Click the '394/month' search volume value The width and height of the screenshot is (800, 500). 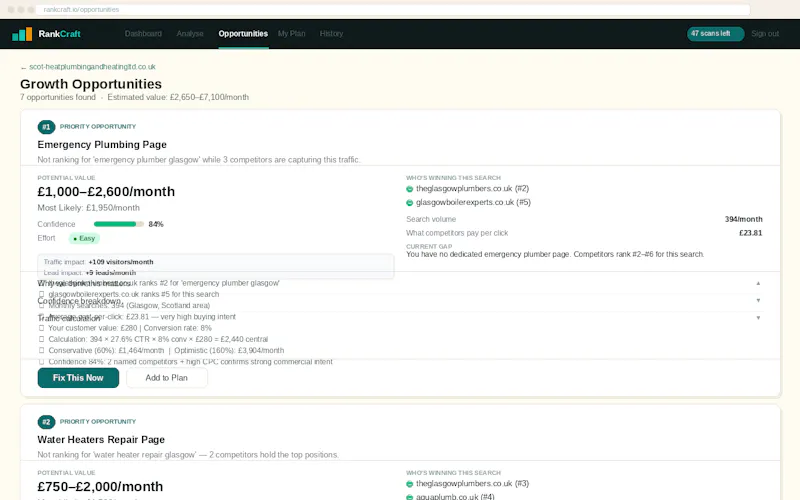[743, 219]
